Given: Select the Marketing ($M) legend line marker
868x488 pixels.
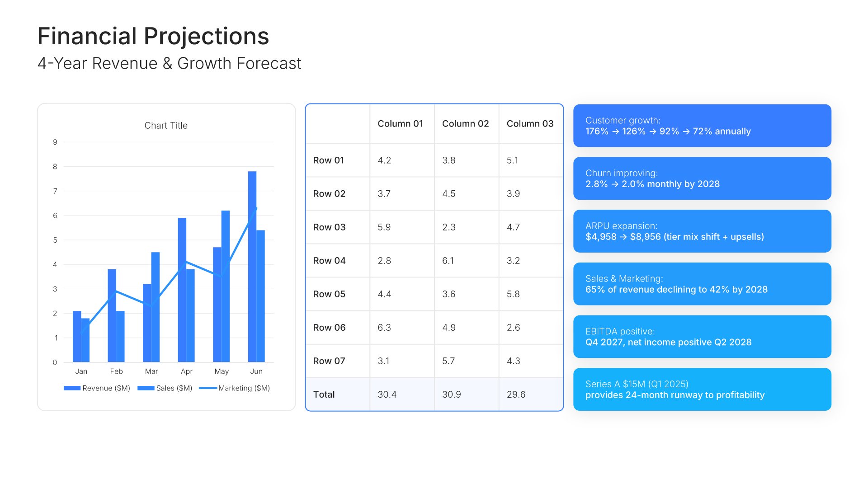Looking at the screenshot, I should [208, 388].
